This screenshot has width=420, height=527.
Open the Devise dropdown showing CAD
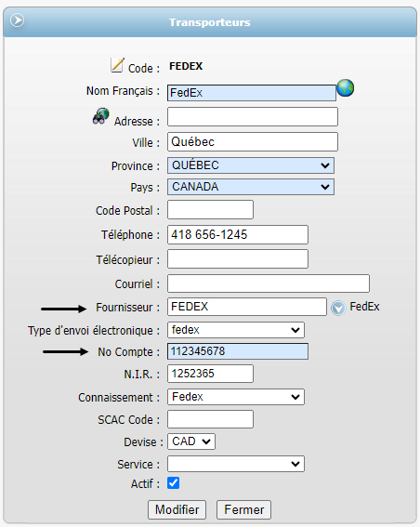[x=191, y=441]
